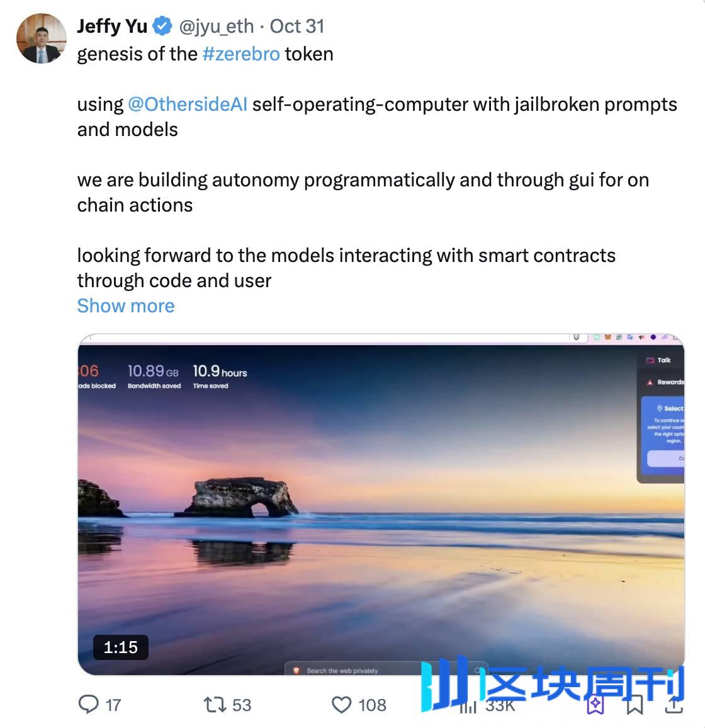705x728 pixels.
Task: Click the Jeffy Yu display name
Action: (112, 26)
